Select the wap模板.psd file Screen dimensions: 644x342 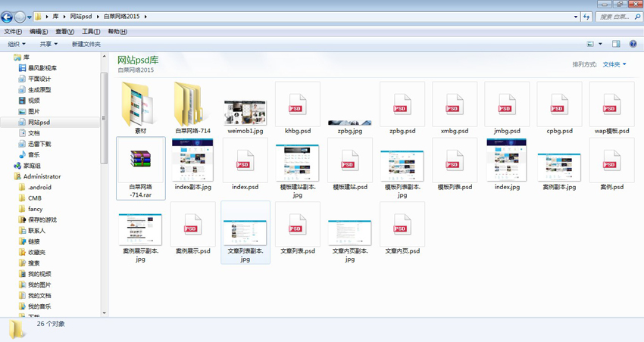pyautogui.click(x=611, y=104)
